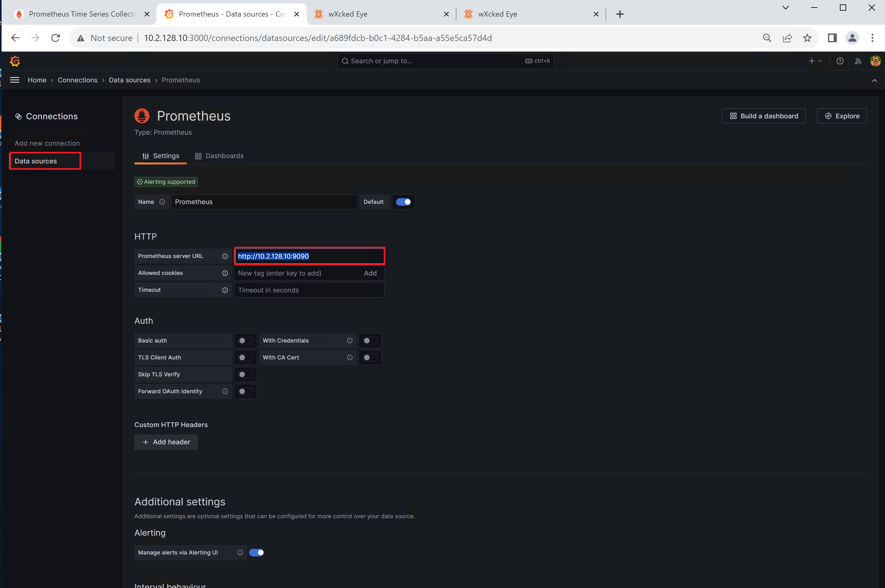Enable the Skip TLS Verify toggle
Viewport: 885px width, 588px height.
click(x=245, y=374)
